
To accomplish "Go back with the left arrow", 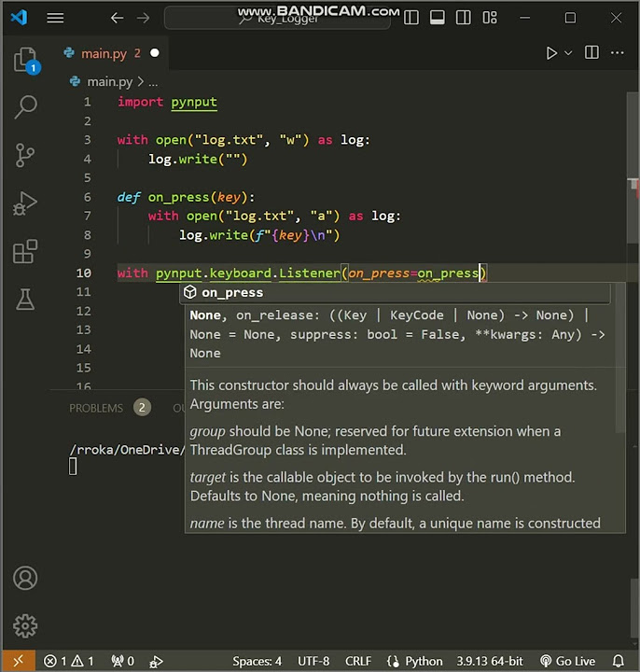I will click(117, 18).
